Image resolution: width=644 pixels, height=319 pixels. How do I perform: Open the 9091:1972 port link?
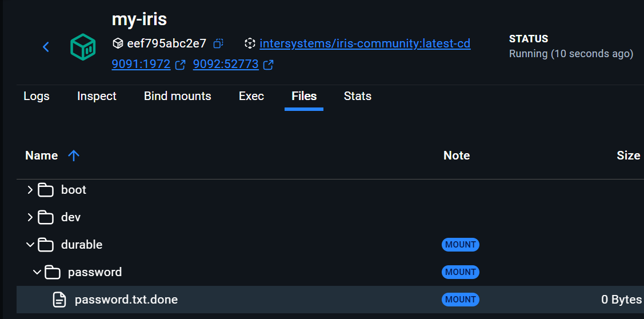141,65
